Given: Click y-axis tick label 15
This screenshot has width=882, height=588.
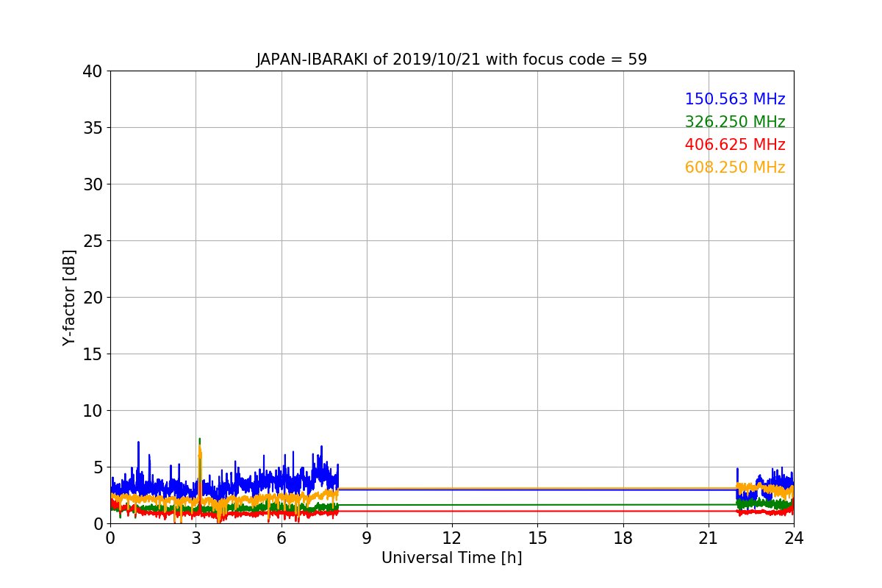Looking at the screenshot, I should point(93,354).
